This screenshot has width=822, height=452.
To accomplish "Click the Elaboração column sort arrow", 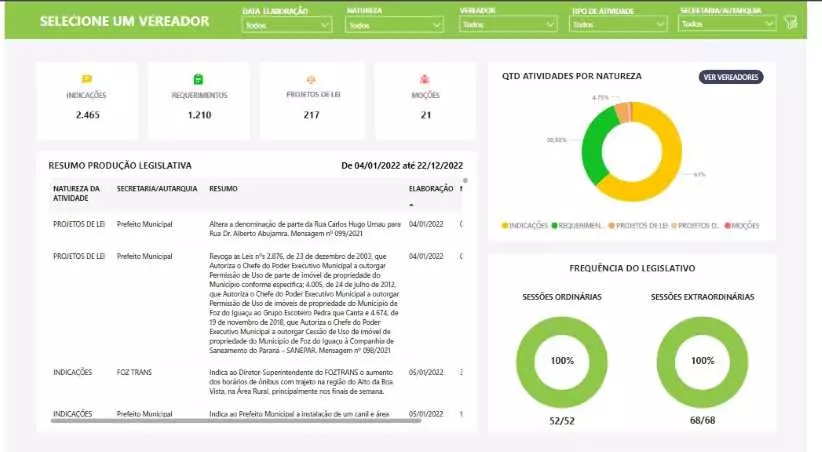I will pos(411,203).
